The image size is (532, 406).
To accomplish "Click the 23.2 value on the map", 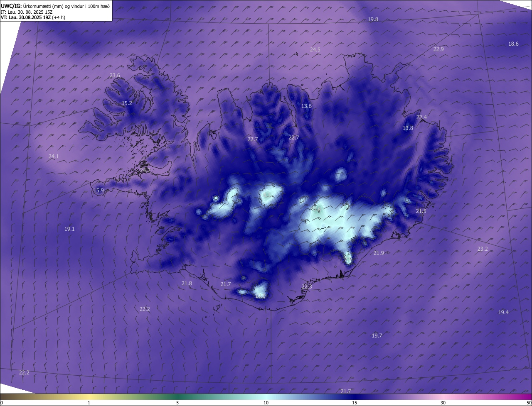I will point(483,249).
